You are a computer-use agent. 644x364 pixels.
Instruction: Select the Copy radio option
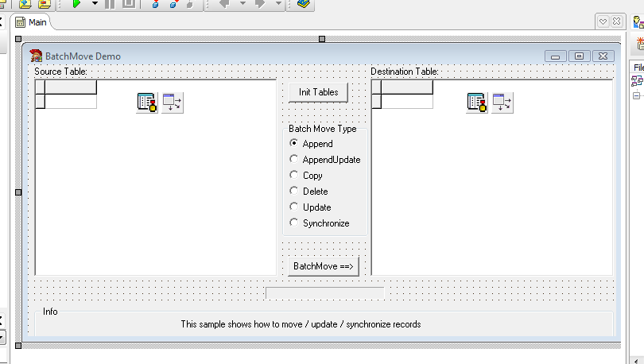294,176
